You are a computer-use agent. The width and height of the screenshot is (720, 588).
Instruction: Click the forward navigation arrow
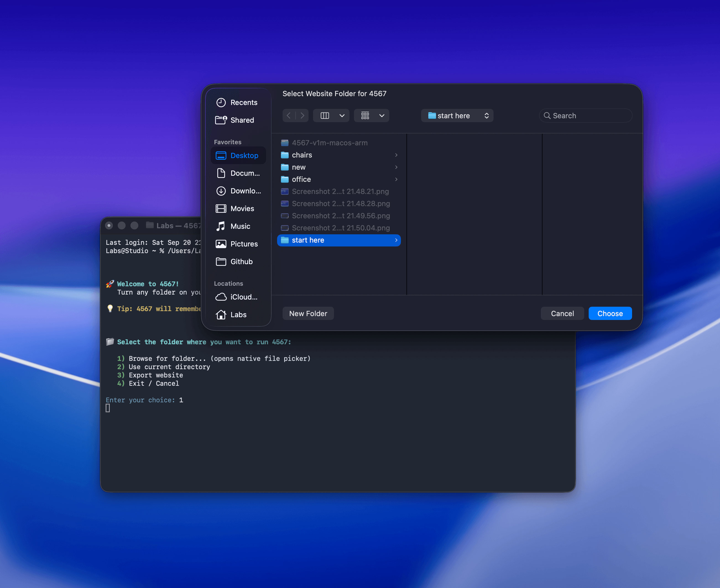[302, 116]
